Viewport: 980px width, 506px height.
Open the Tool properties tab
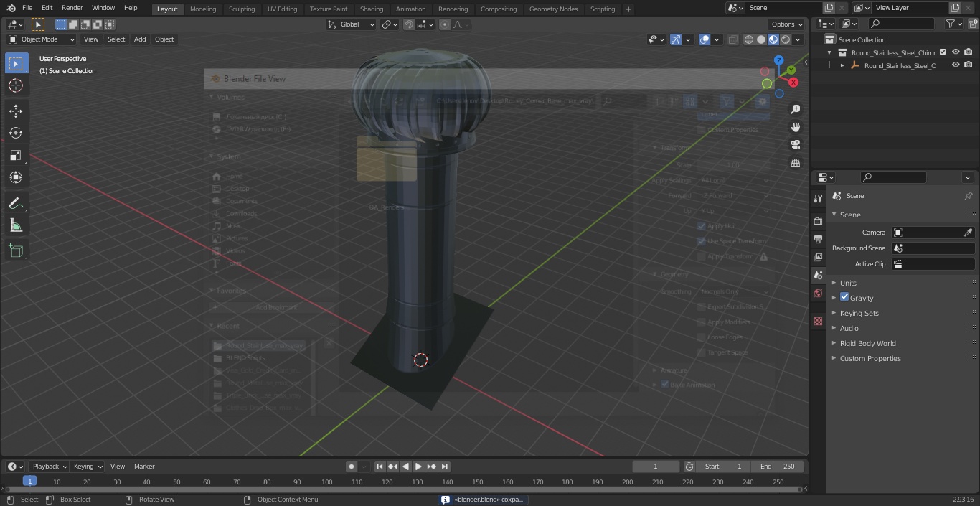click(818, 199)
